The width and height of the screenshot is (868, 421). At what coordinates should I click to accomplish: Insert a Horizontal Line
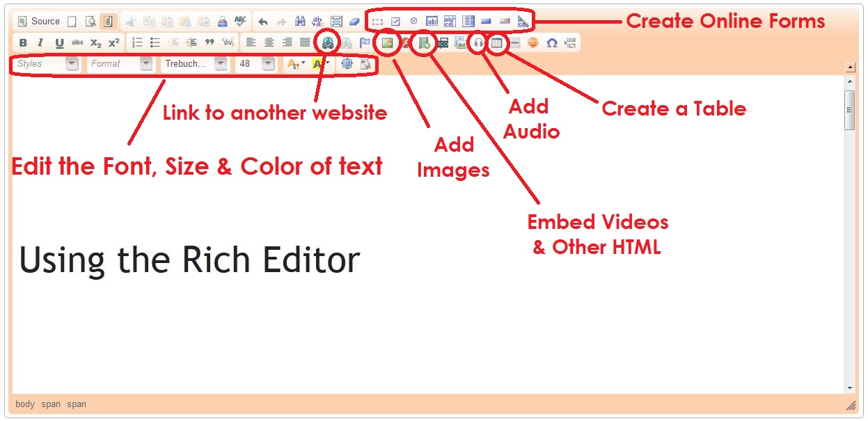click(514, 42)
